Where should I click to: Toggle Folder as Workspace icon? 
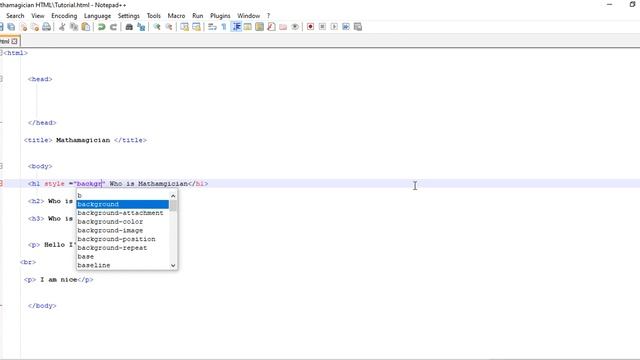283,27
